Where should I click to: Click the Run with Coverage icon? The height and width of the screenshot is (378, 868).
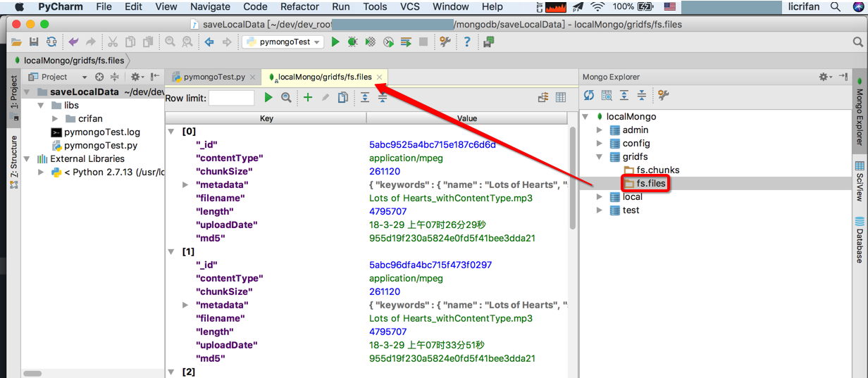(371, 42)
